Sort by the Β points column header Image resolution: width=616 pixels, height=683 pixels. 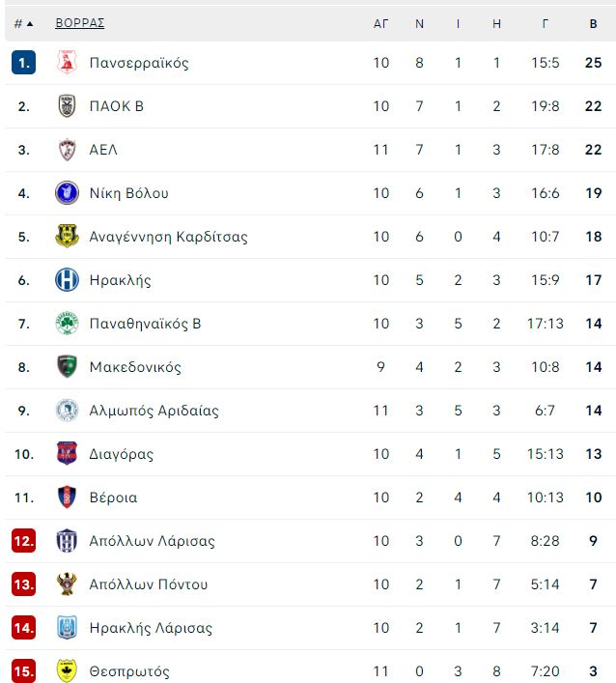(x=594, y=24)
